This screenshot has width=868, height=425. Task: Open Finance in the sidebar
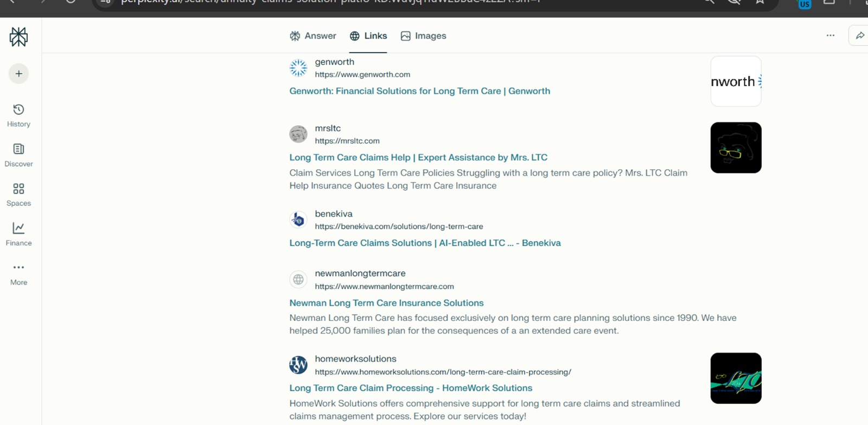pos(18,234)
